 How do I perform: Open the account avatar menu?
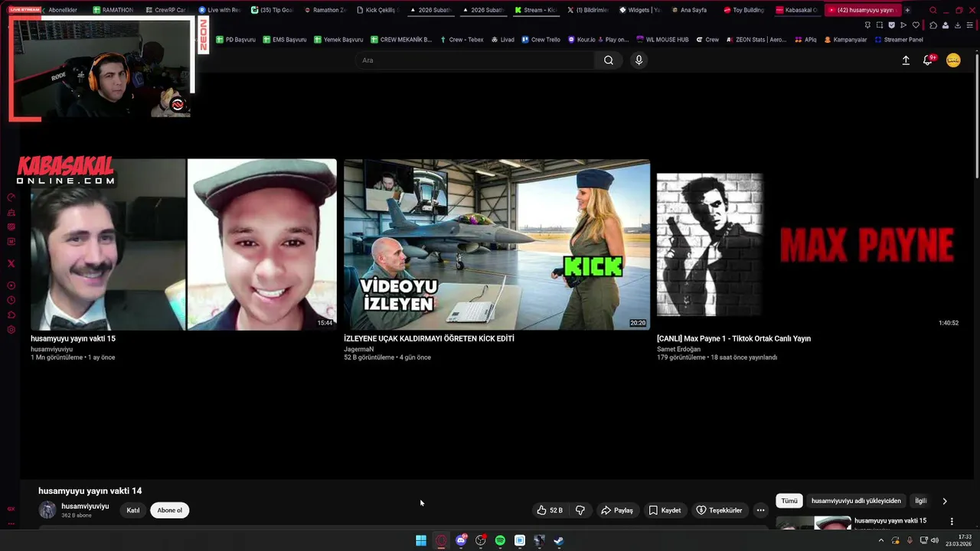coord(953,60)
